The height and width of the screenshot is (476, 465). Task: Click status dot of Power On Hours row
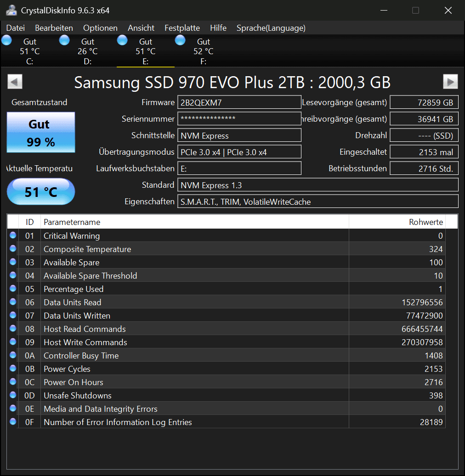click(x=13, y=381)
